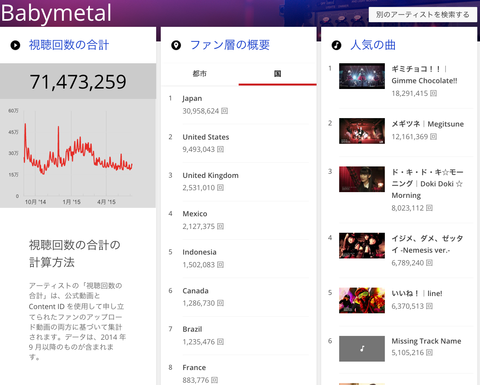Select Indonesia in the country list
Image resolution: width=480 pixels, height=385 pixels.
(199, 252)
